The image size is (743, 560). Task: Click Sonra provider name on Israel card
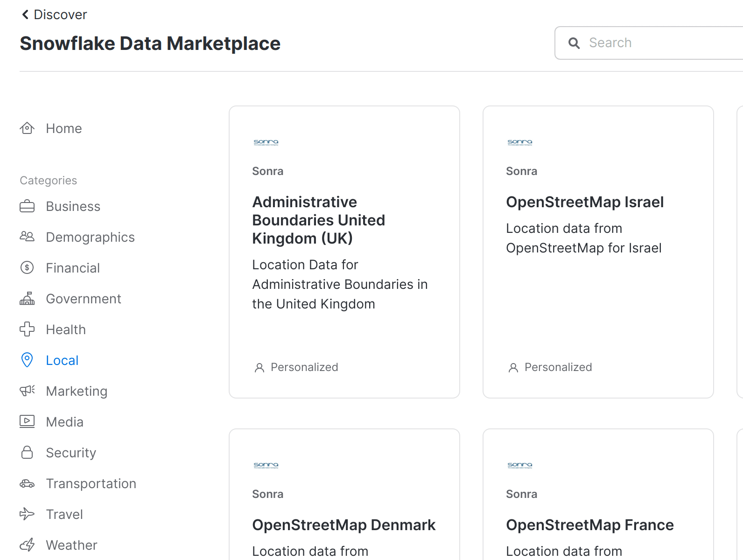522,171
